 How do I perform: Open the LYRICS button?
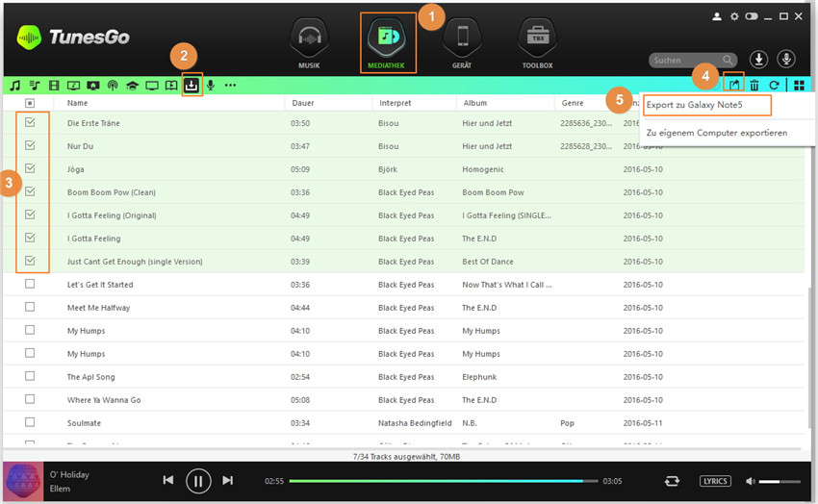(x=715, y=481)
